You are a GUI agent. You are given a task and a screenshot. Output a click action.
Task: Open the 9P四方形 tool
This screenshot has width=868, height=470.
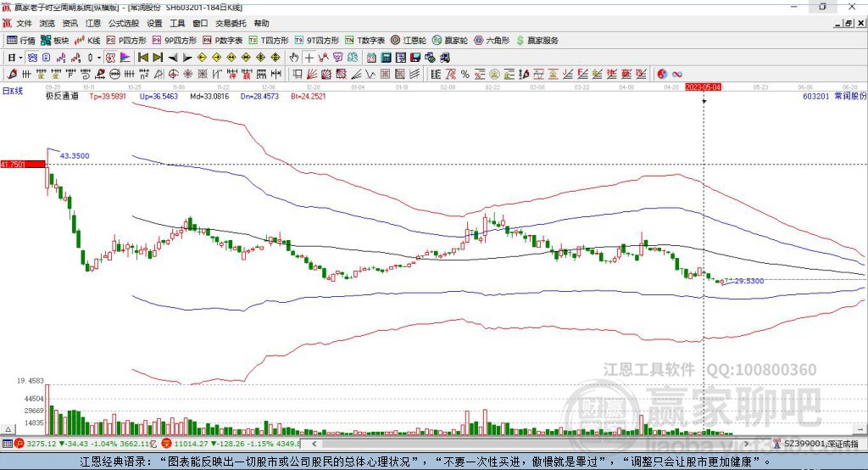point(175,41)
